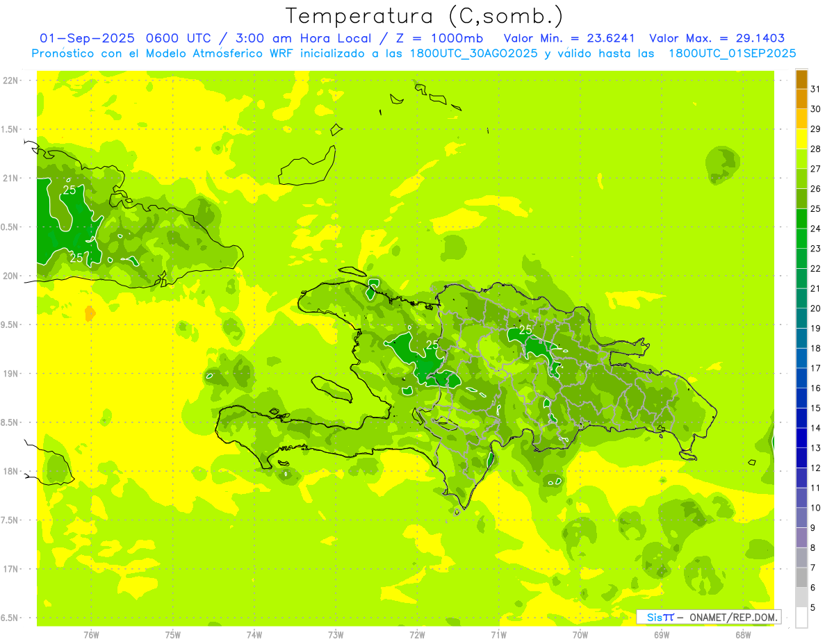
Task: Click the '76W' longitude label
Action: (91, 635)
